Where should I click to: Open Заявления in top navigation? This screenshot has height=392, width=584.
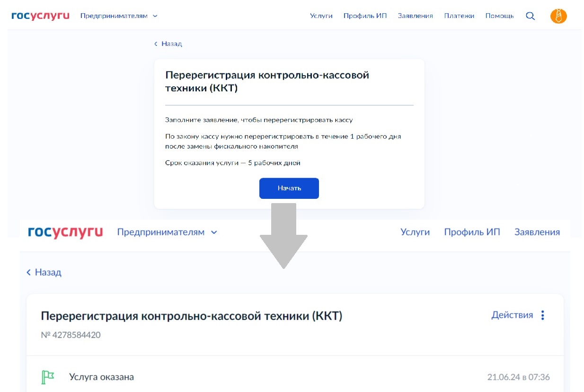point(416,16)
